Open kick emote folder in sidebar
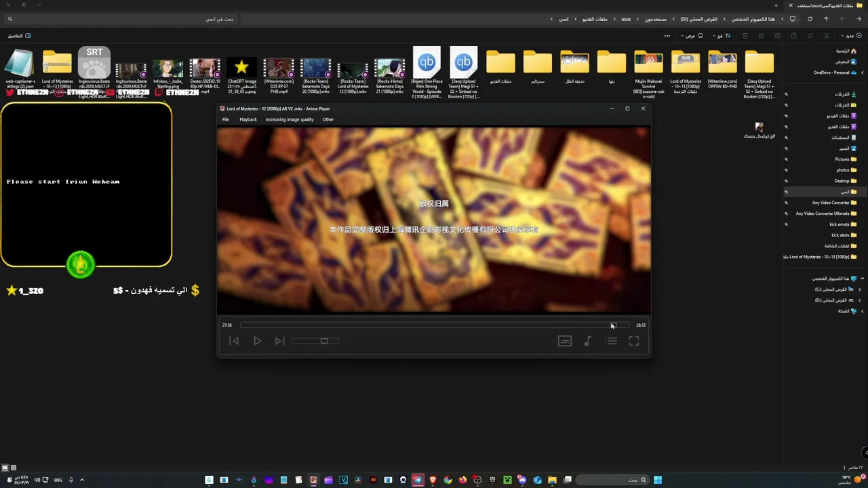Screen dimensions: 868x488 843,224
